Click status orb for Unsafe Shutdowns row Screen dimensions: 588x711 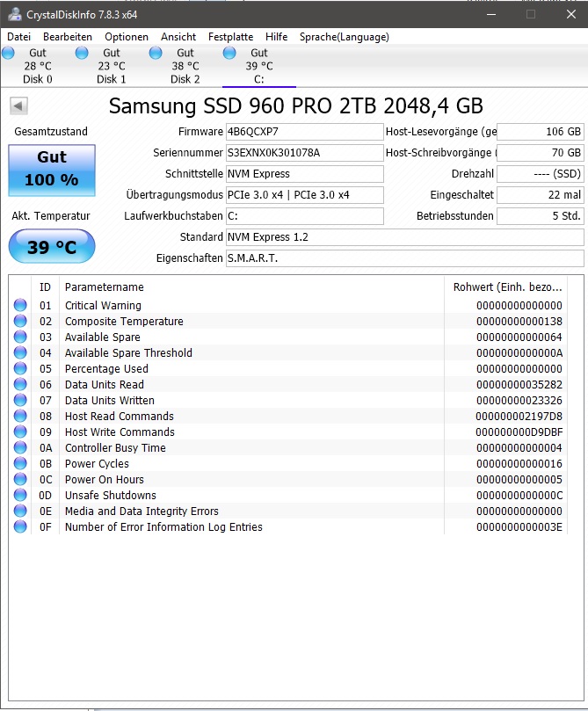click(20, 495)
